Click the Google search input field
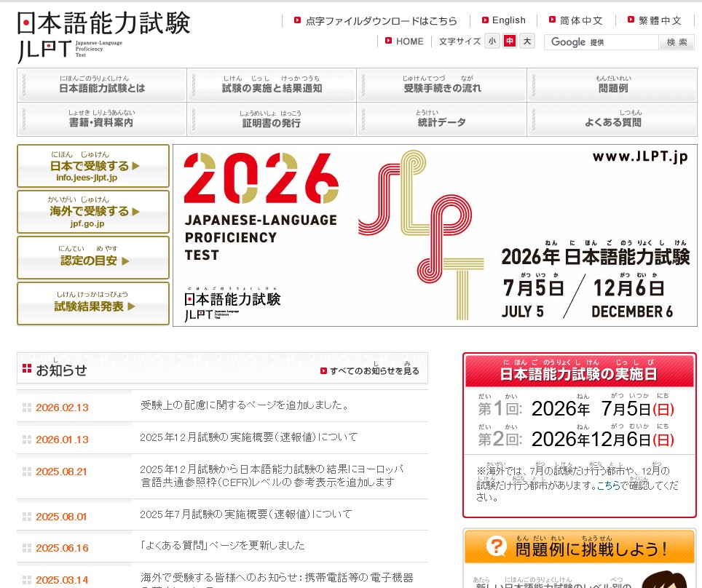Image resolution: width=702 pixels, height=588 pixels. (602, 42)
